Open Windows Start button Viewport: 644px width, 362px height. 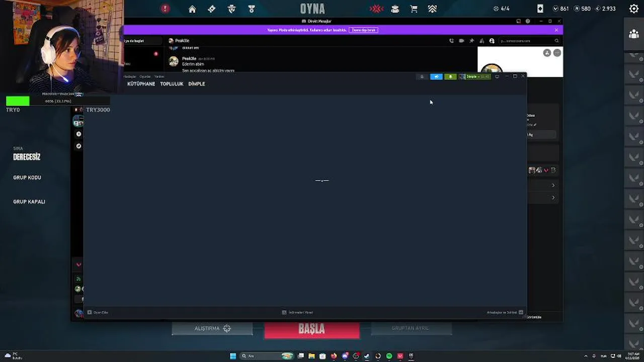pos(233,356)
